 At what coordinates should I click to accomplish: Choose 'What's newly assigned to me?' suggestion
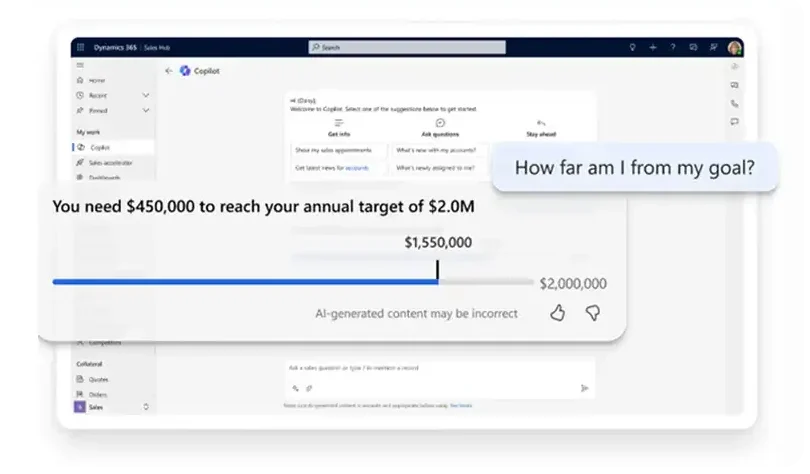[440, 168]
